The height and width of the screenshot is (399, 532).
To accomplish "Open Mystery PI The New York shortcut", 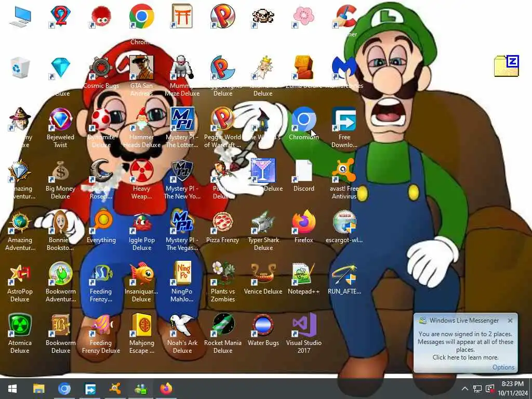I will click(x=182, y=170).
